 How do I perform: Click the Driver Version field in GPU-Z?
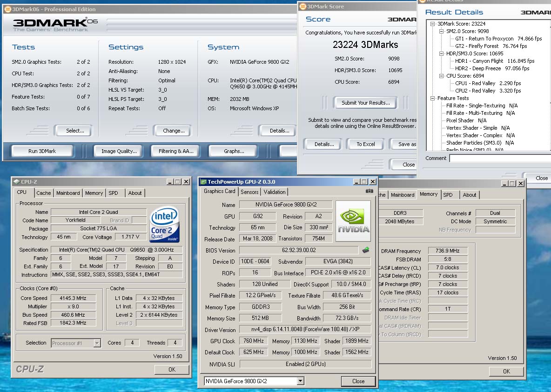pos(305,330)
